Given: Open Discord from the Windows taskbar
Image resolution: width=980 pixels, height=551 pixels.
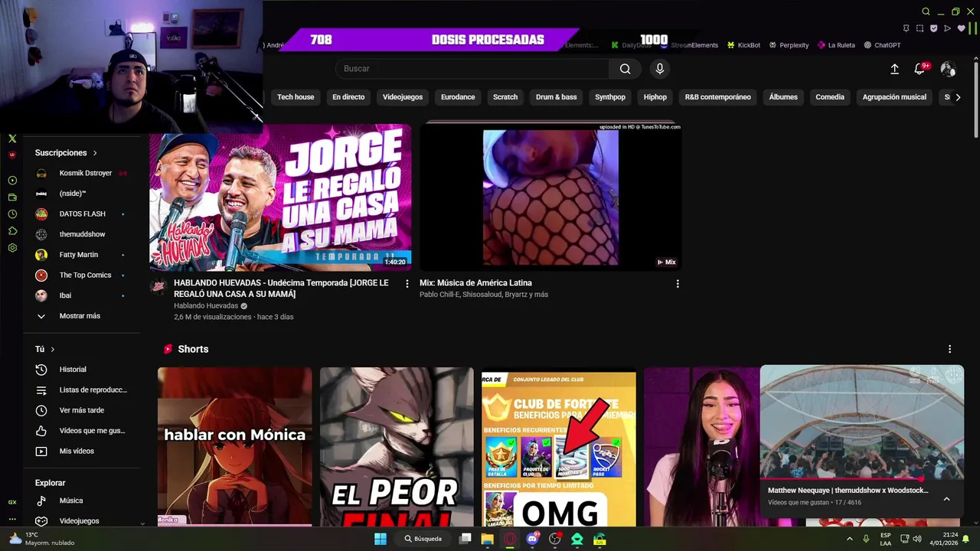Looking at the screenshot, I should [x=533, y=539].
